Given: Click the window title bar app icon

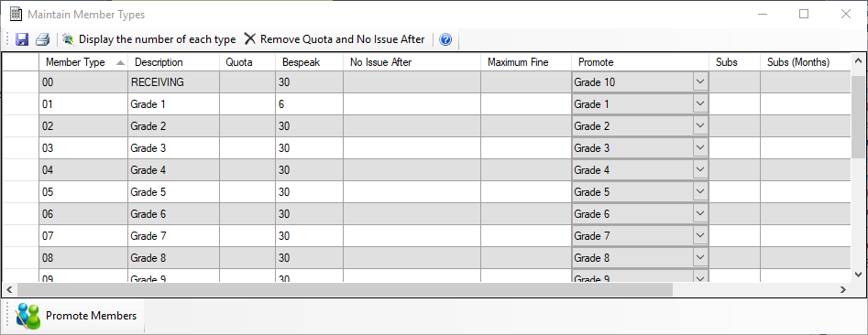Looking at the screenshot, I should pyautogui.click(x=16, y=14).
